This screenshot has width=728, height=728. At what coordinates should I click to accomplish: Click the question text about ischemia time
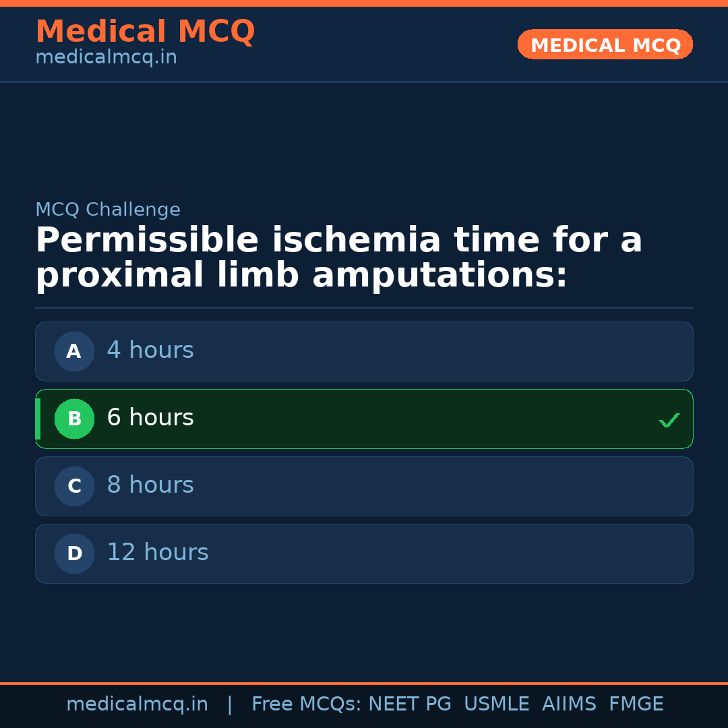pyautogui.click(x=338, y=259)
